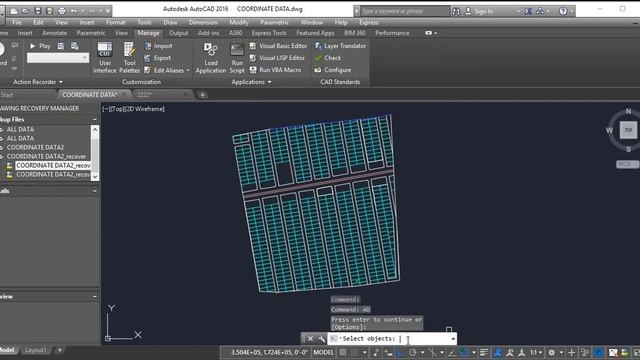Switch to the Express Tools ribbon tab

(x=269, y=33)
